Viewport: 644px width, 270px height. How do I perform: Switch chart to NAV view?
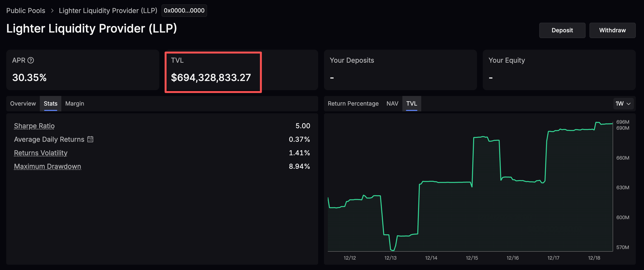(392, 103)
